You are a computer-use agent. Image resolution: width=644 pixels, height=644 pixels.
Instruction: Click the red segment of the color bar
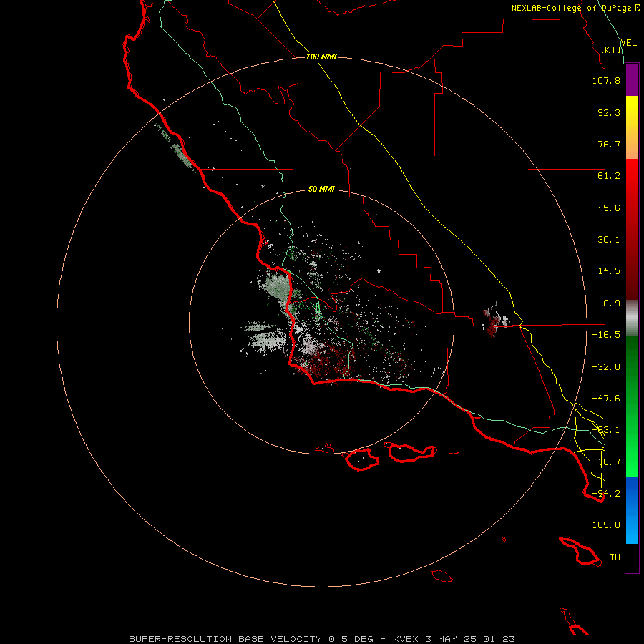[632, 229]
